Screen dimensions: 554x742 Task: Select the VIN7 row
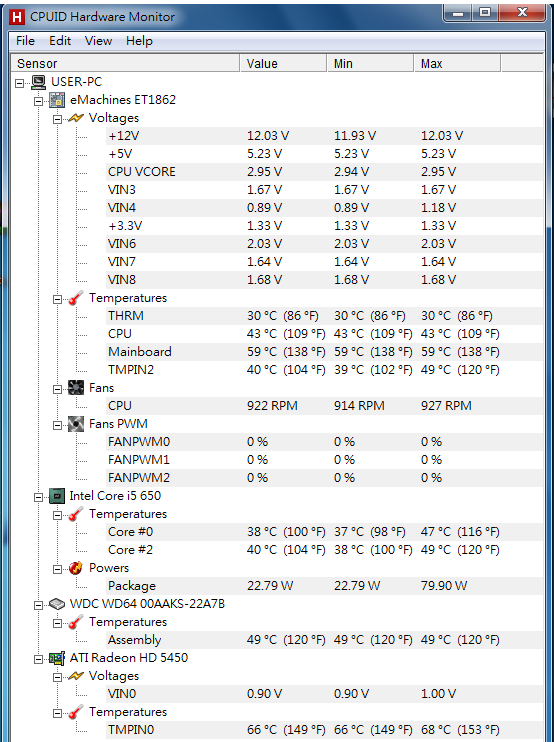pos(325,262)
